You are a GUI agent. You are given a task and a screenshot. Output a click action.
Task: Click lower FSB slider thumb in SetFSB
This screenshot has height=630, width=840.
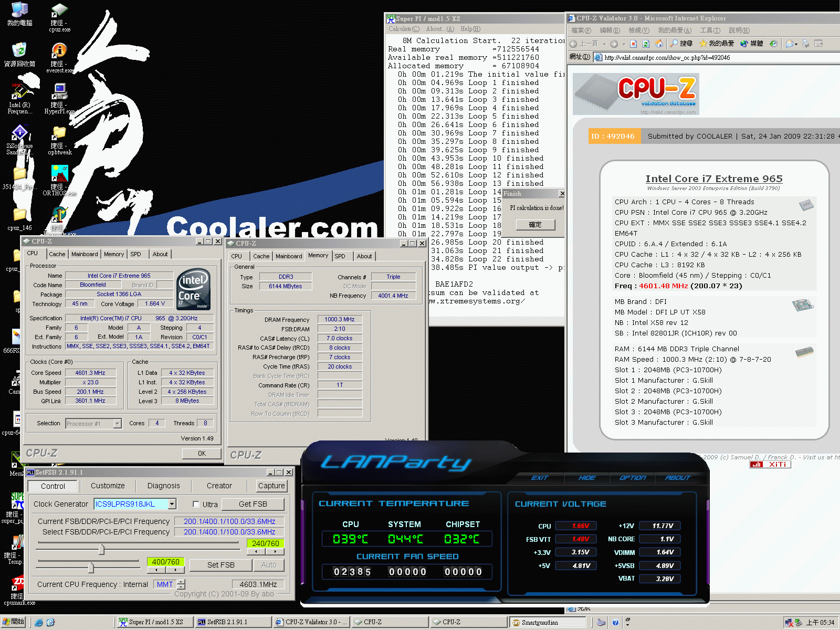click(x=91, y=568)
